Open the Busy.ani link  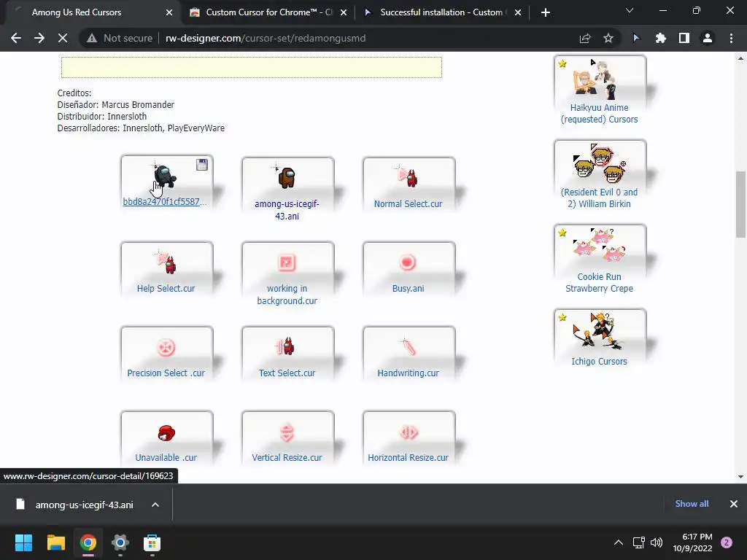[408, 289]
